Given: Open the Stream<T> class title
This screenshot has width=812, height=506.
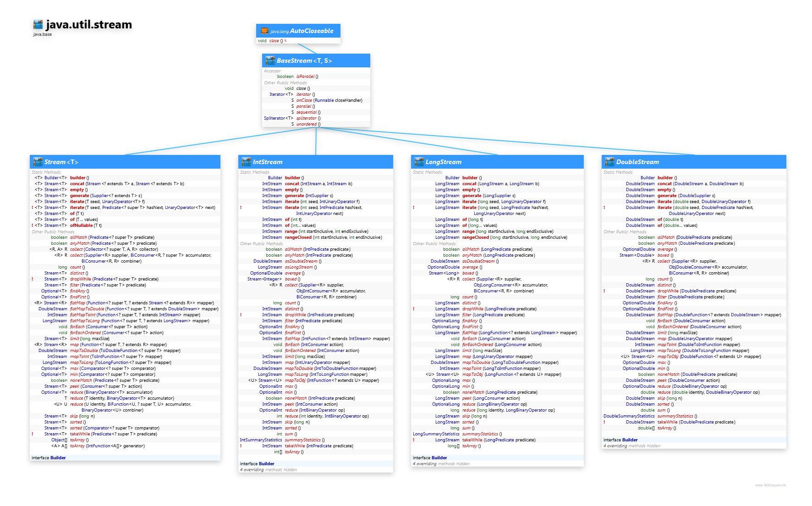Looking at the screenshot, I should pos(61,162).
